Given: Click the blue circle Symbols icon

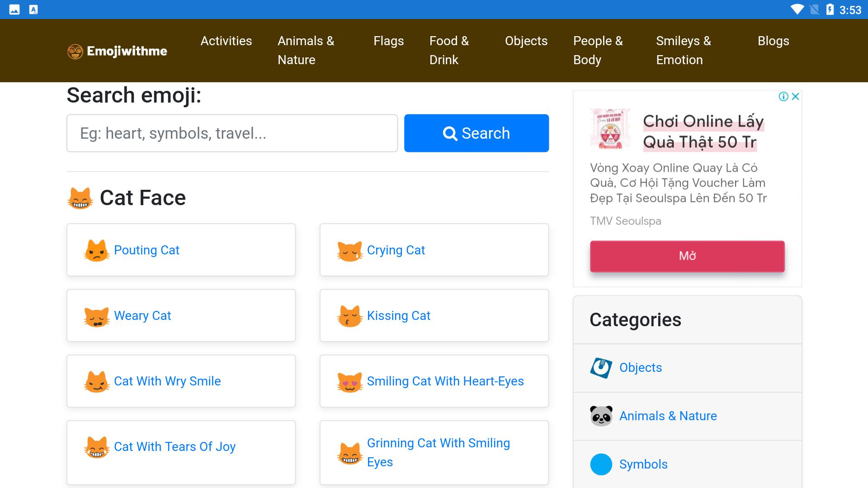Looking at the screenshot, I should pos(601,465).
